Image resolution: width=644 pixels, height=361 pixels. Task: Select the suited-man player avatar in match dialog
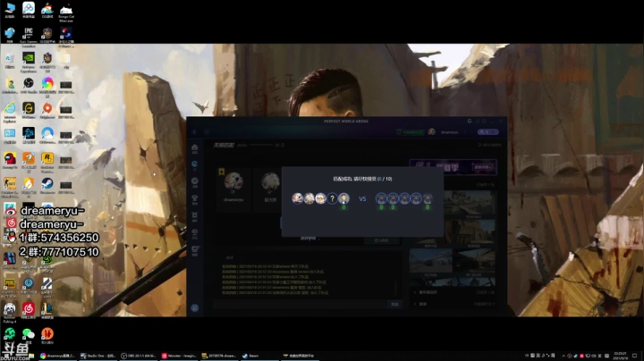point(343,198)
